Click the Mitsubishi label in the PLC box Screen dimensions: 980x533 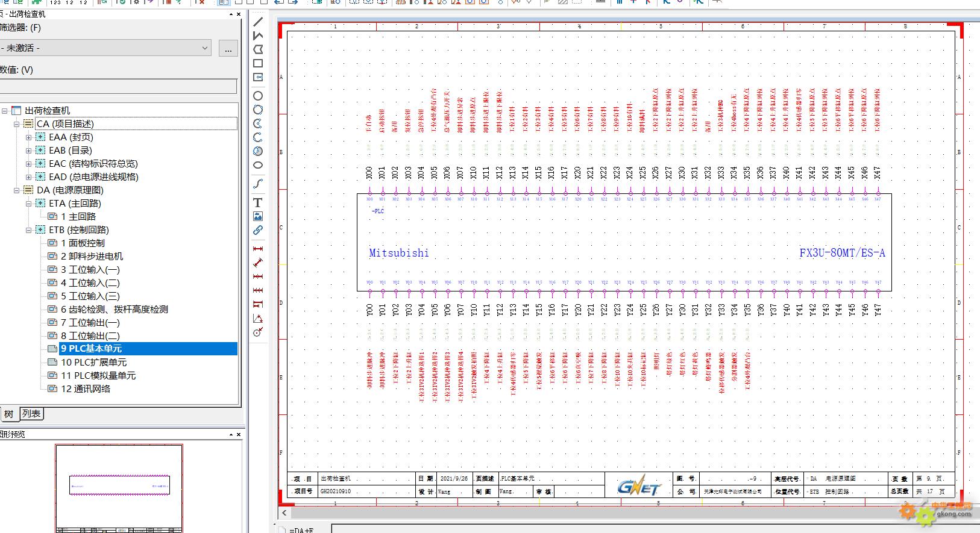point(399,253)
